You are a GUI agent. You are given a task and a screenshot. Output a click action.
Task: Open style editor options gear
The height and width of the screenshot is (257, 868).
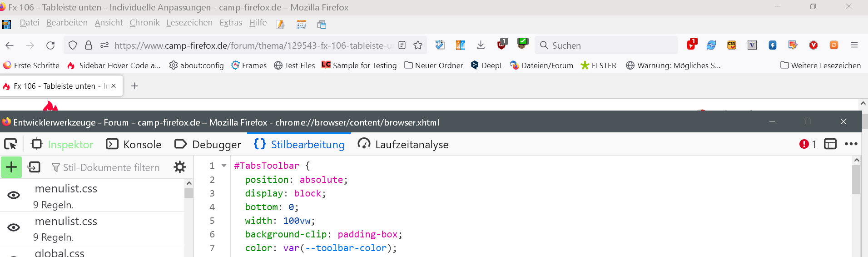180,167
